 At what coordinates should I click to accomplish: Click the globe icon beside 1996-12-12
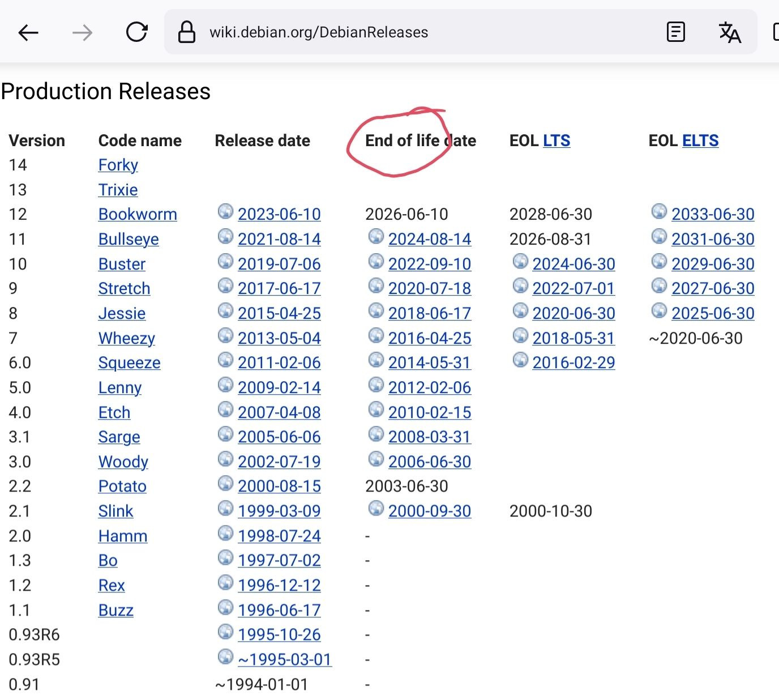click(225, 582)
